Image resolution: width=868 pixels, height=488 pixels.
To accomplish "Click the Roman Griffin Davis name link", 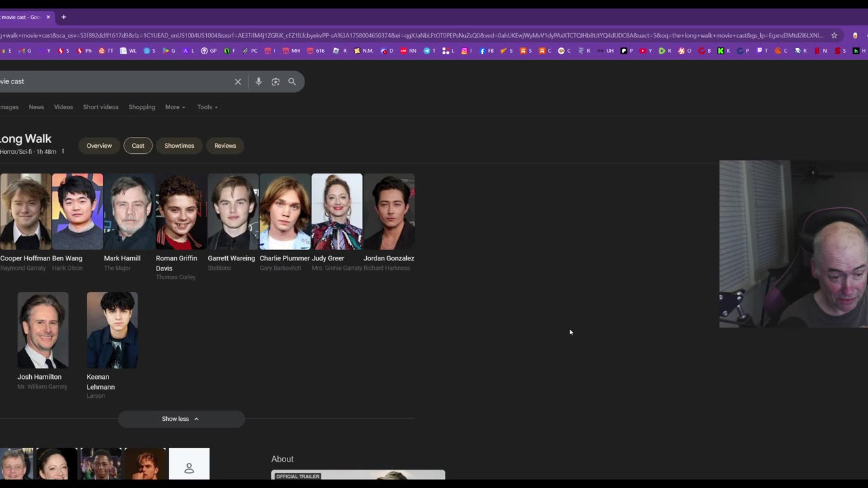I will tap(176, 263).
